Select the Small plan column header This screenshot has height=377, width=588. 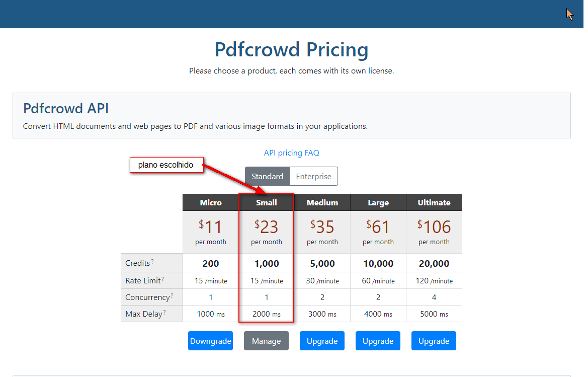click(x=266, y=202)
